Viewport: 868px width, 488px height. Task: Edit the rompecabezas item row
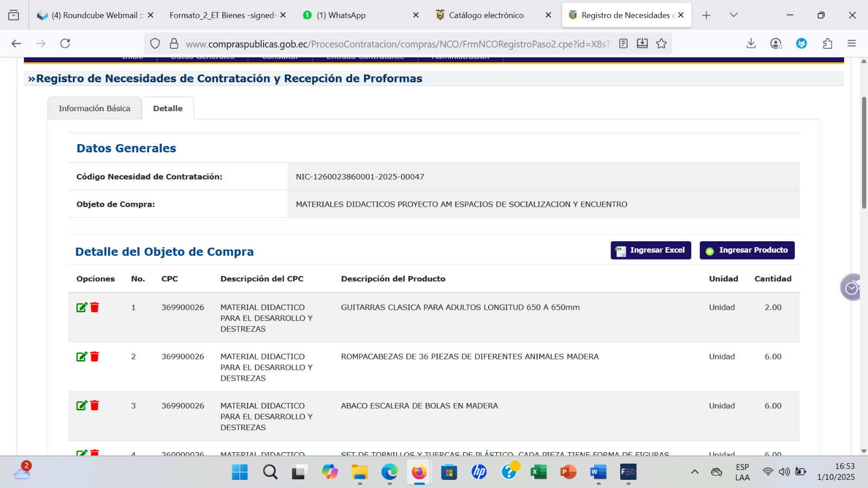pyautogui.click(x=81, y=357)
